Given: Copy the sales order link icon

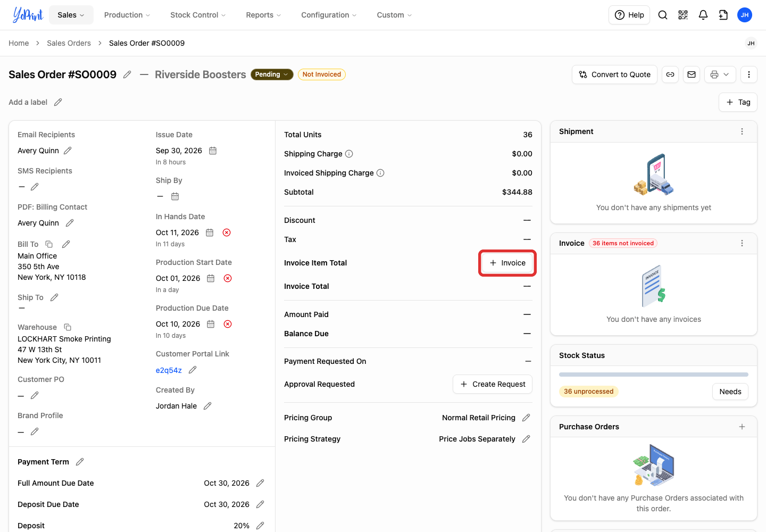Looking at the screenshot, I should click(670, 74).
